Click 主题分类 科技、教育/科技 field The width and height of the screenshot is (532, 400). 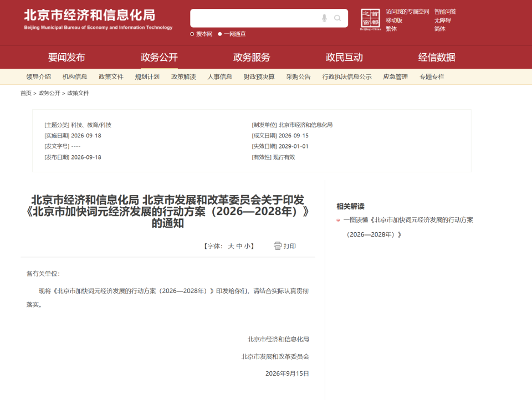click(78, 125)
